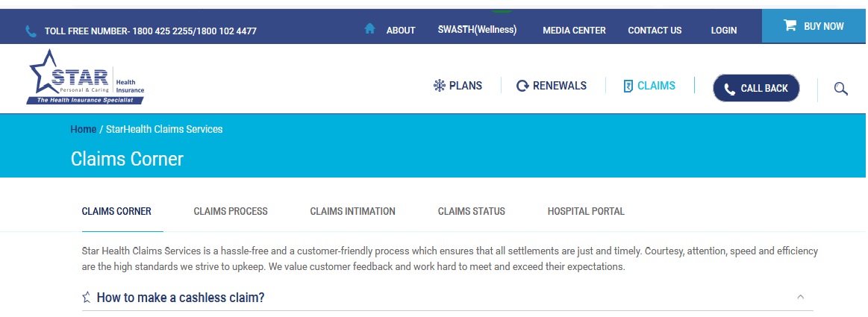Click the Renewals refresh icon
868x317 pixels.
tap(522, 86)
